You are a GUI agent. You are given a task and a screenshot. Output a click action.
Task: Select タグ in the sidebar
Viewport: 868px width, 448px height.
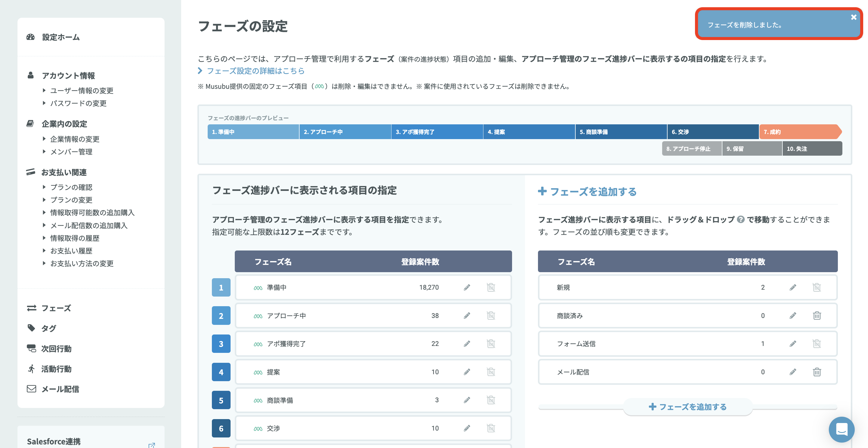pos(49,328)
